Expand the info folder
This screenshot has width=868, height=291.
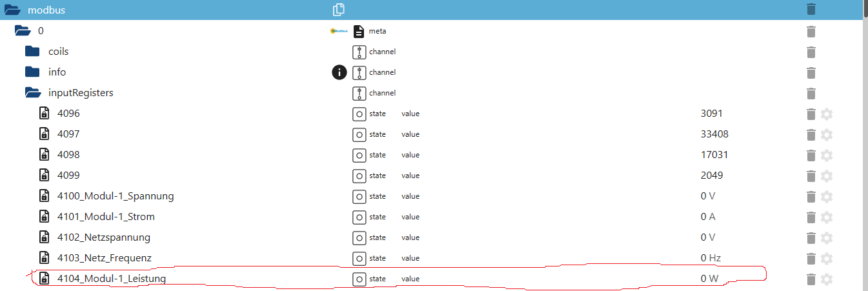[x=32, y=72]
